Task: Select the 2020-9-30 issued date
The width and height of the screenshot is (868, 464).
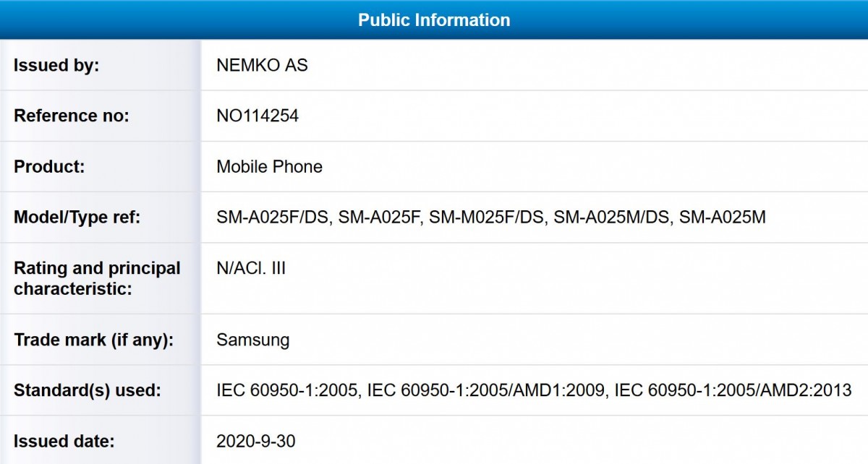Action: [x=256, y=441]
